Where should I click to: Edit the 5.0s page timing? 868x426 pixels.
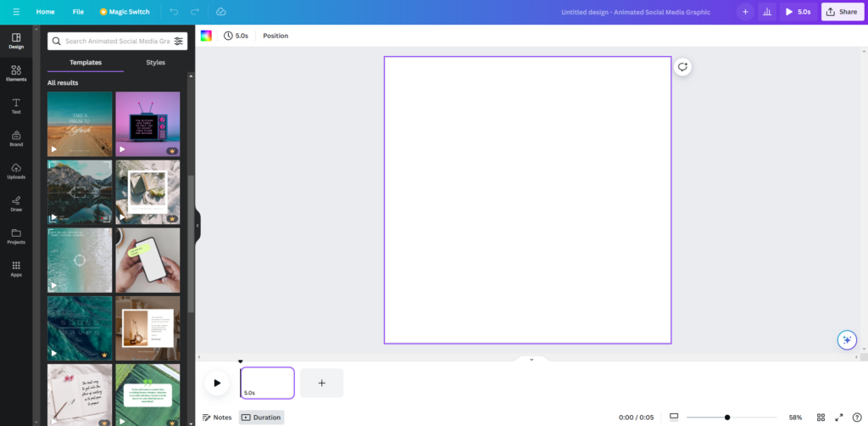click(236, 36)
